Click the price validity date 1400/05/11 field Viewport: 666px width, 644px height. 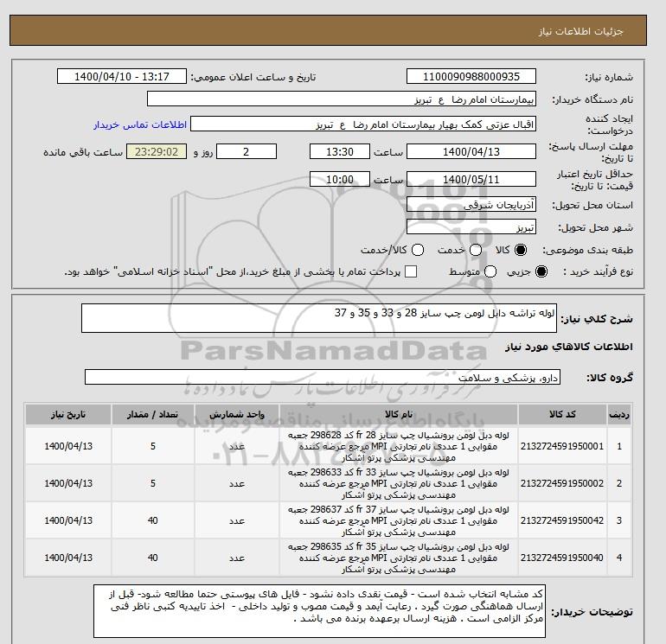[x=471, y=179]
